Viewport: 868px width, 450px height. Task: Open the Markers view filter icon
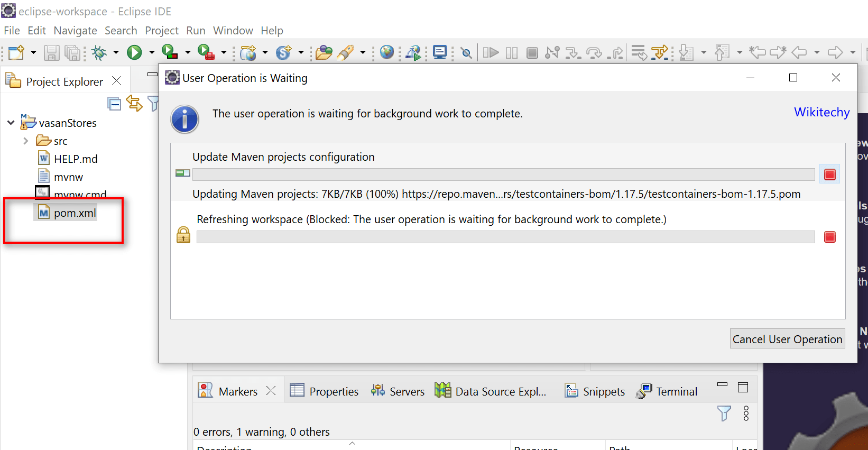point(724,414)
